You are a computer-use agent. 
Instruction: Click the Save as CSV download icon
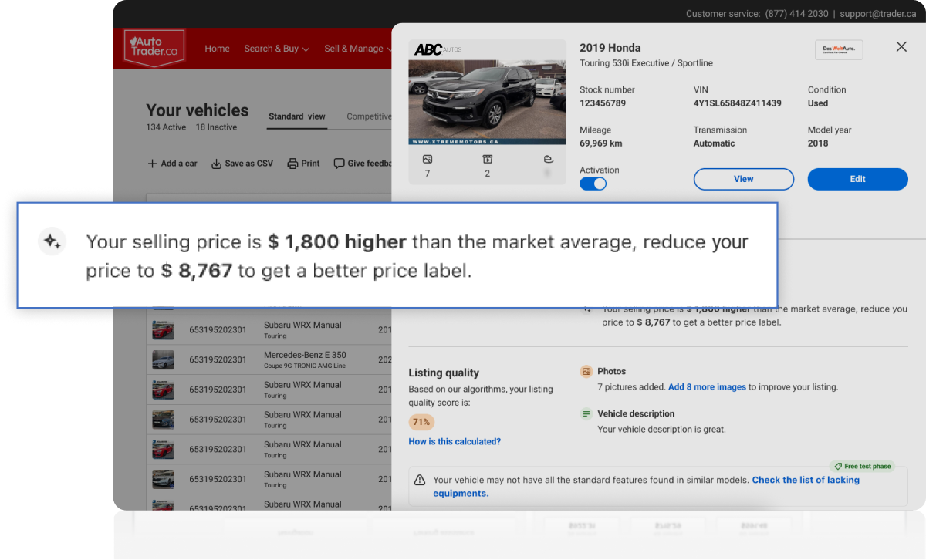pos(217,164)
